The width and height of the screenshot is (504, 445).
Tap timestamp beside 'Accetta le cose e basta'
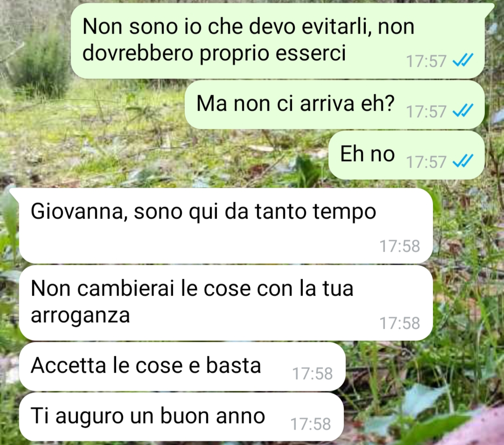[312, 374]
